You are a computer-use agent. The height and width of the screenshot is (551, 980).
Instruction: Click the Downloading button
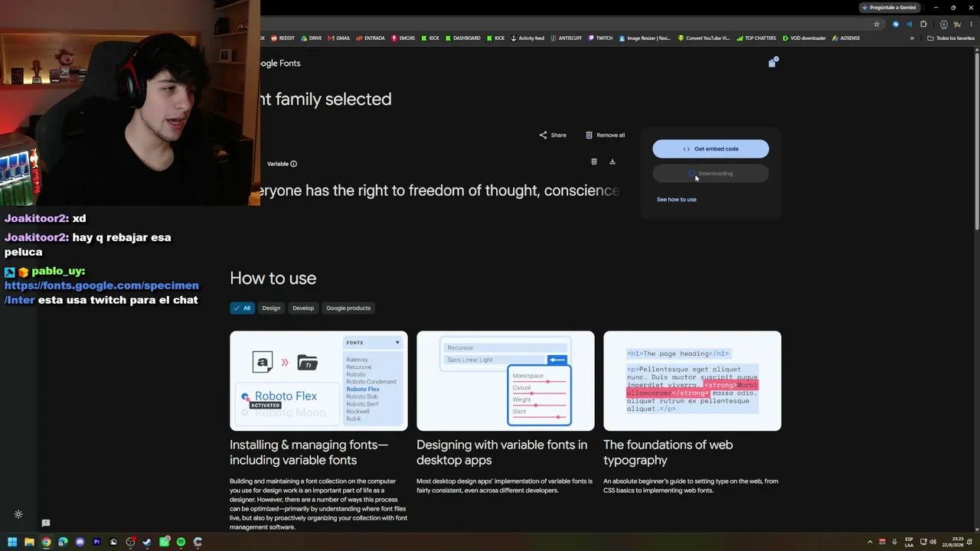point(710,174)
